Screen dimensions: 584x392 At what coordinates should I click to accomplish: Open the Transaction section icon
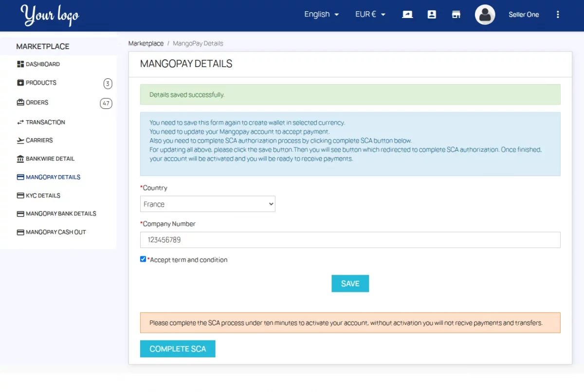point(20,122)
